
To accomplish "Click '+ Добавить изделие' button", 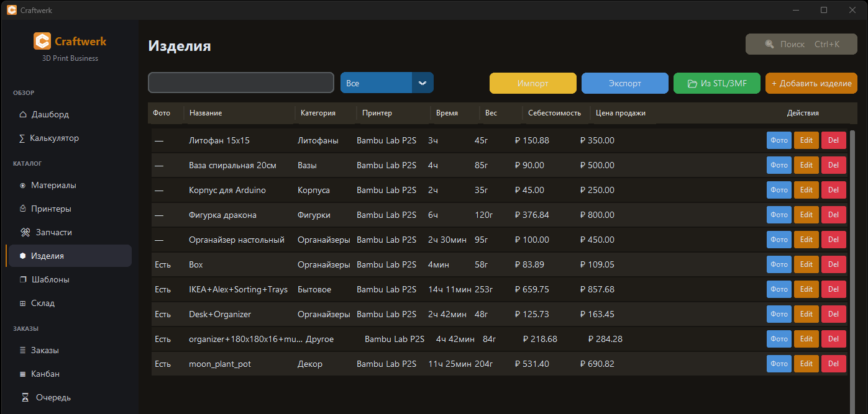I will coord(811,83).
